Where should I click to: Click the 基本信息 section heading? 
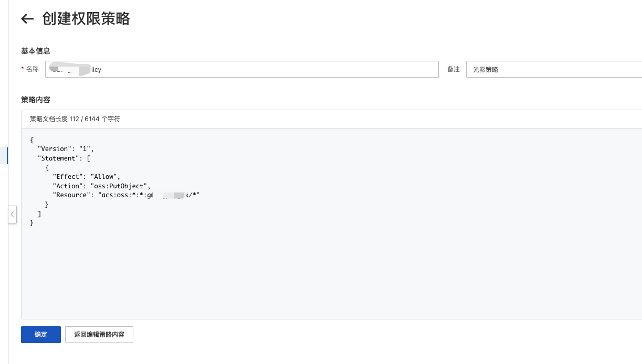(36, 51)
